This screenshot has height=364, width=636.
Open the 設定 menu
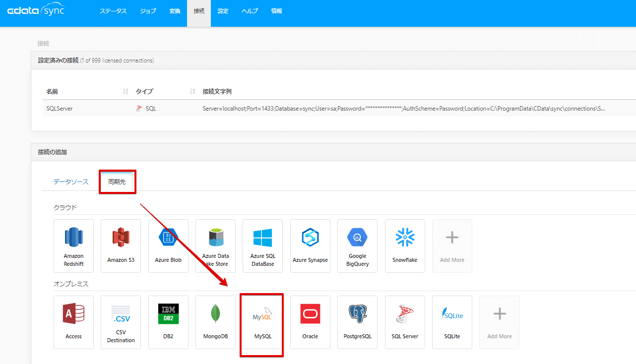223,11
